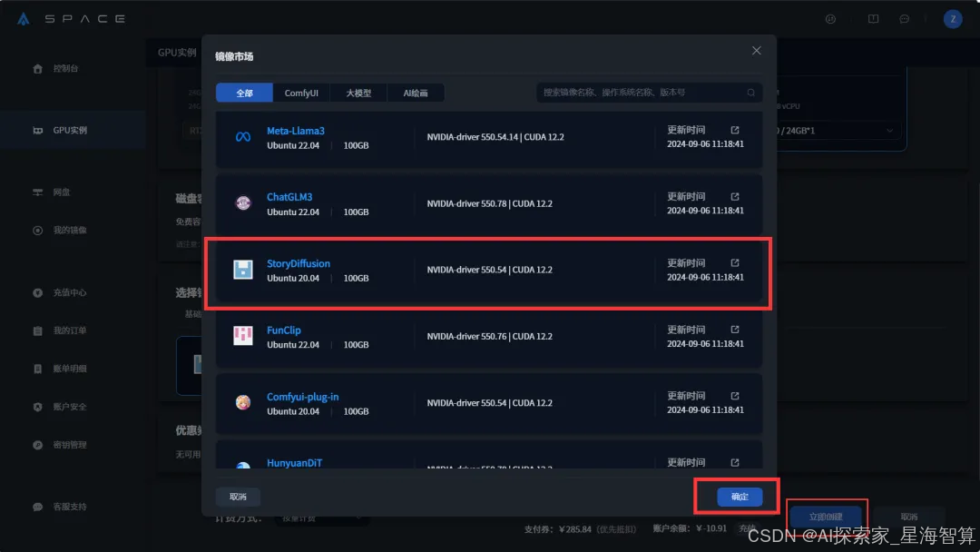Click the 账户余额 ¥-10.91 text

pos(690,529)
